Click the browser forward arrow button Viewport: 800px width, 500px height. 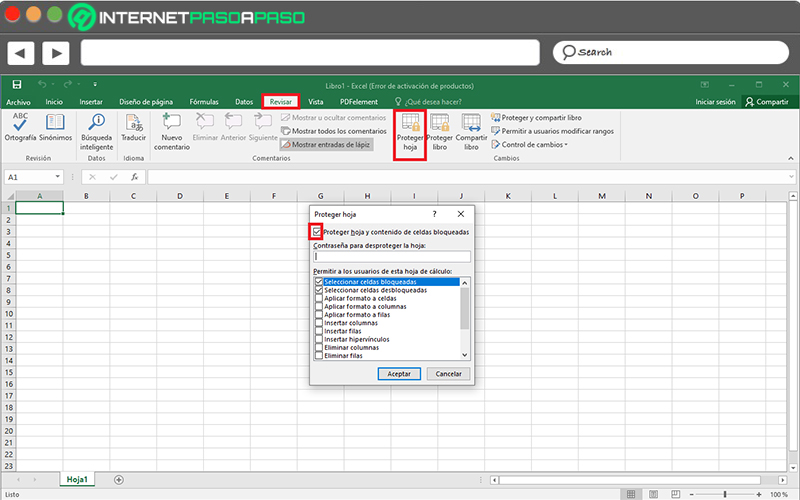click(56, 53)
